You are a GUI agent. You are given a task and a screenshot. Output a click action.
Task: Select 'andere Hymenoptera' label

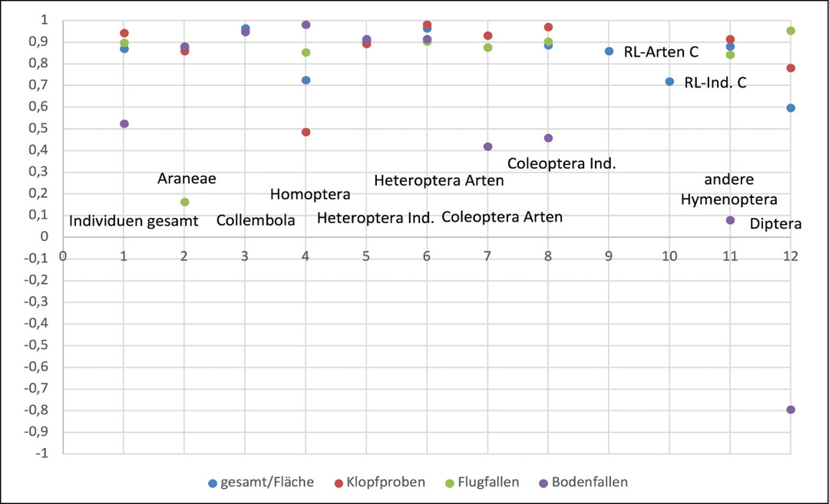pyautogui.click(x=728, y=189)
